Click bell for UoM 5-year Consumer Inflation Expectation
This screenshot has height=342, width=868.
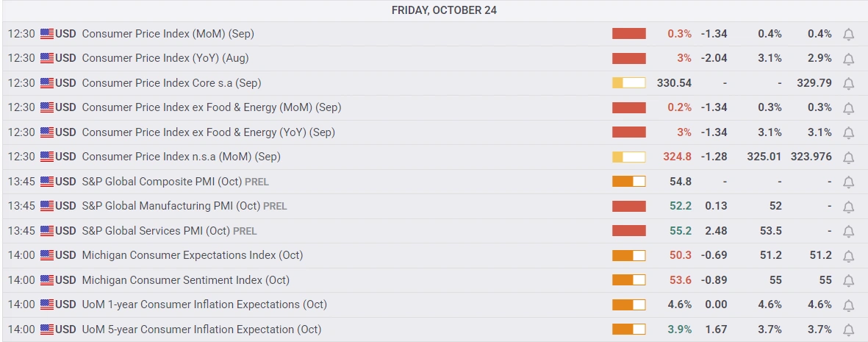(x=848, y=330)
